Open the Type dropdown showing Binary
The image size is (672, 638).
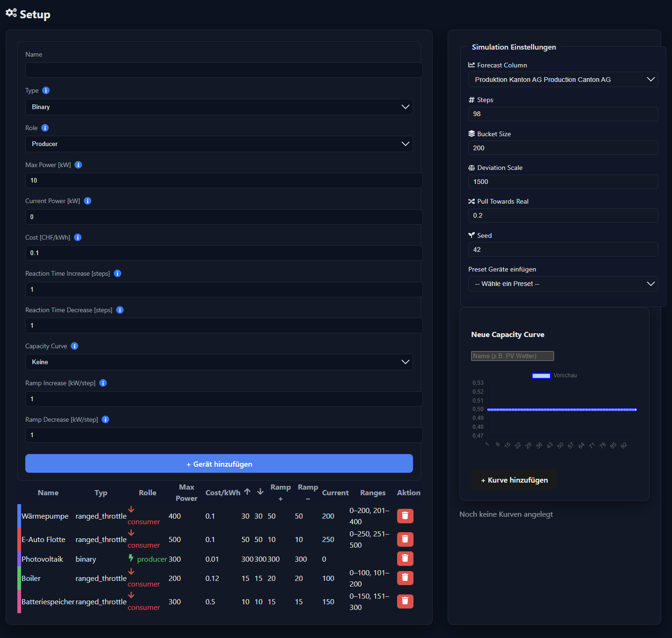click(x=219, y=107)
